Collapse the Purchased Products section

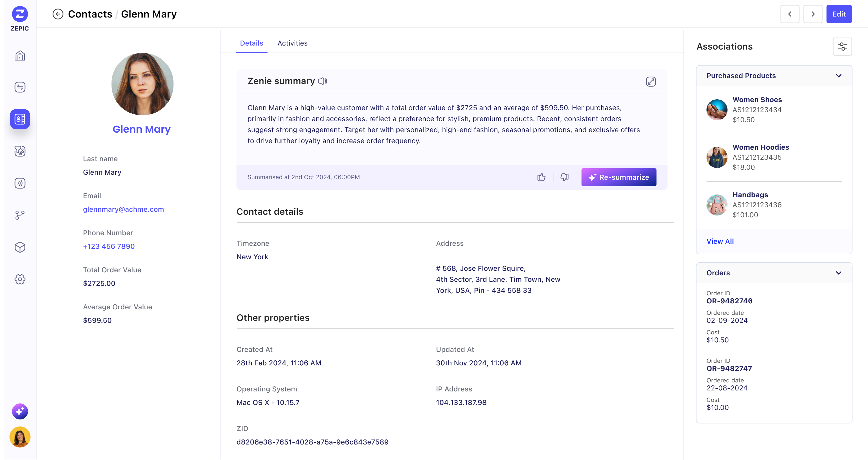click(x=839, y=76)
